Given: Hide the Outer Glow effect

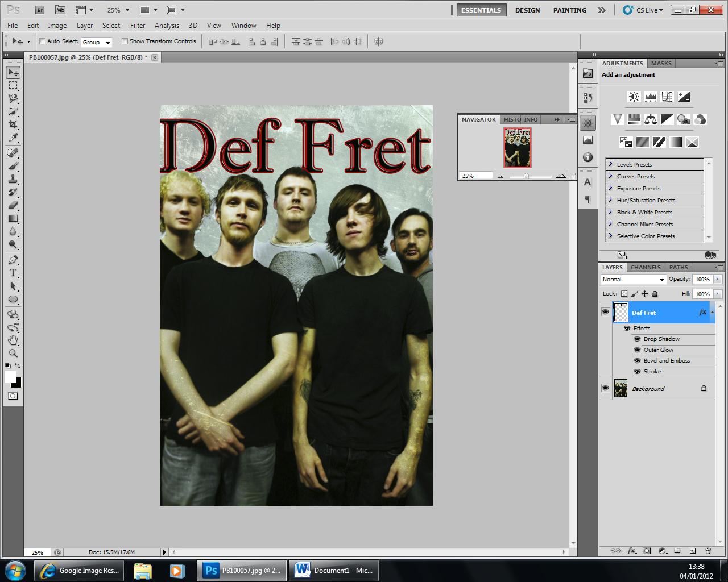Looking at the screenshot, I should [x=637, y=350].
